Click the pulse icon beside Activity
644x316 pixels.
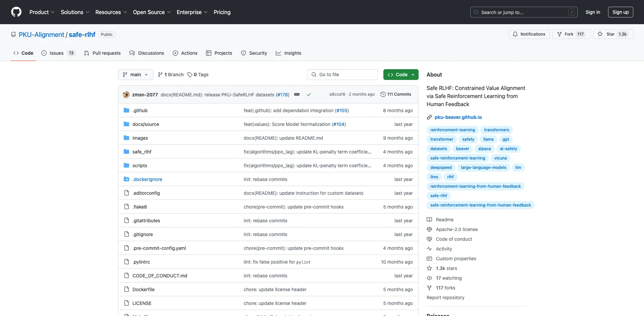coord(429,249)
